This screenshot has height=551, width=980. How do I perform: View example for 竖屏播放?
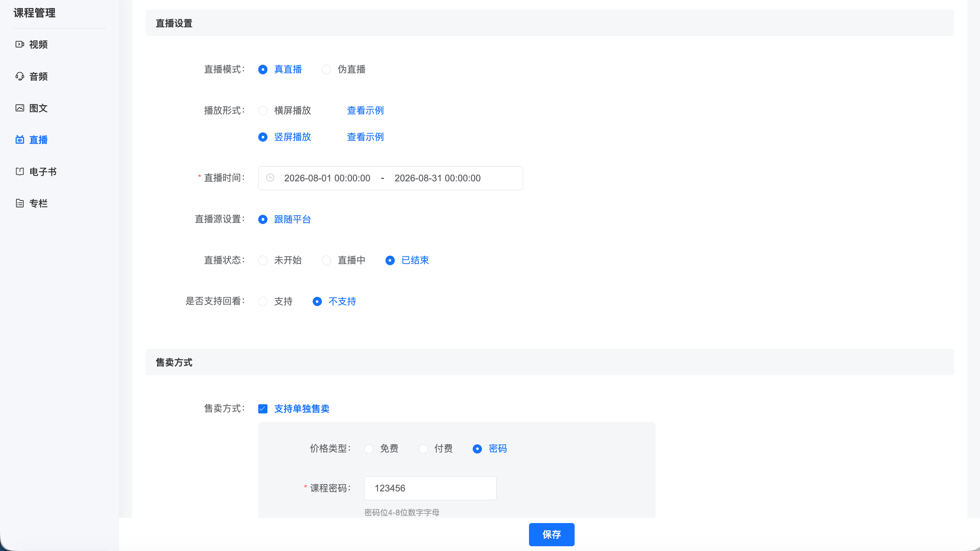pyautogui.click(x=365, y=137)
